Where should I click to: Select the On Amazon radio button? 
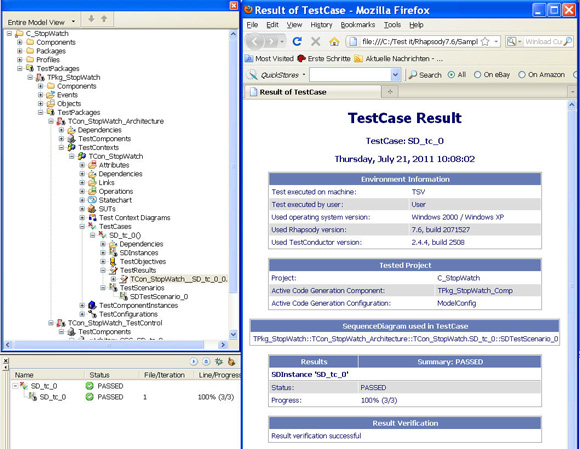(522, 75)
